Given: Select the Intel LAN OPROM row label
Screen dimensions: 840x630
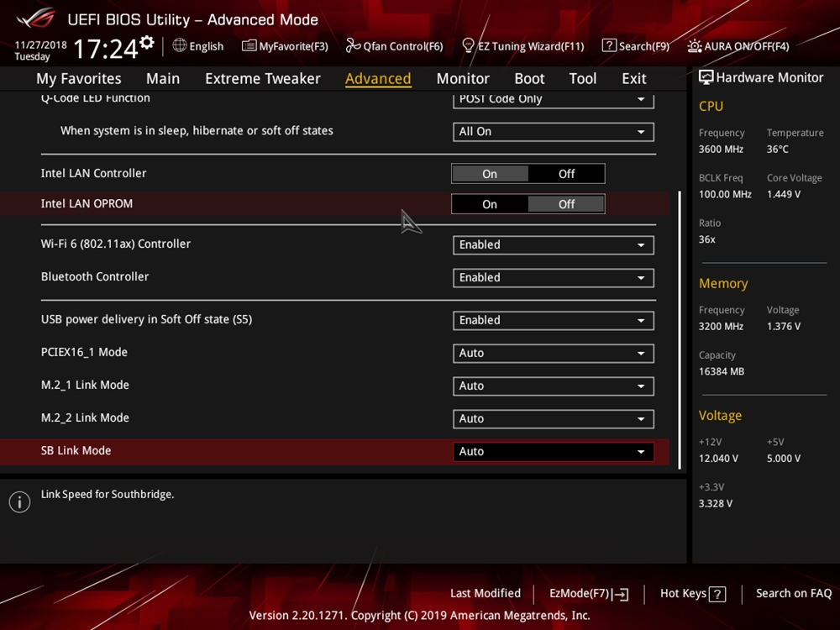Looking at the screenshot, I should pos(87,204).
